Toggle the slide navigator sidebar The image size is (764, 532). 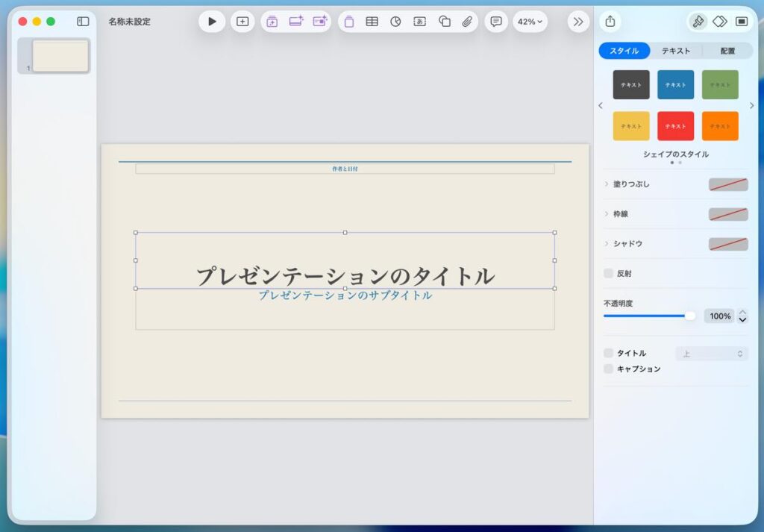[84, 22]
